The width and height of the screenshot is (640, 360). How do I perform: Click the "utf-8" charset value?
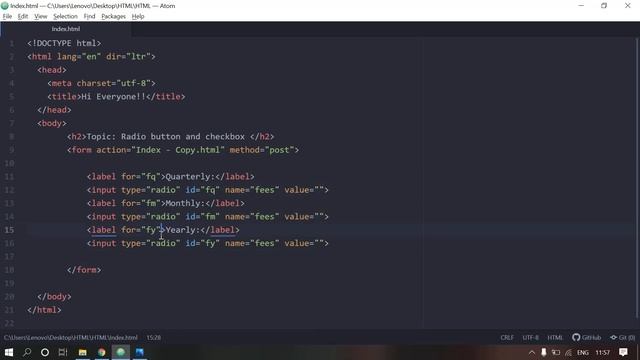tap(133, 83)
